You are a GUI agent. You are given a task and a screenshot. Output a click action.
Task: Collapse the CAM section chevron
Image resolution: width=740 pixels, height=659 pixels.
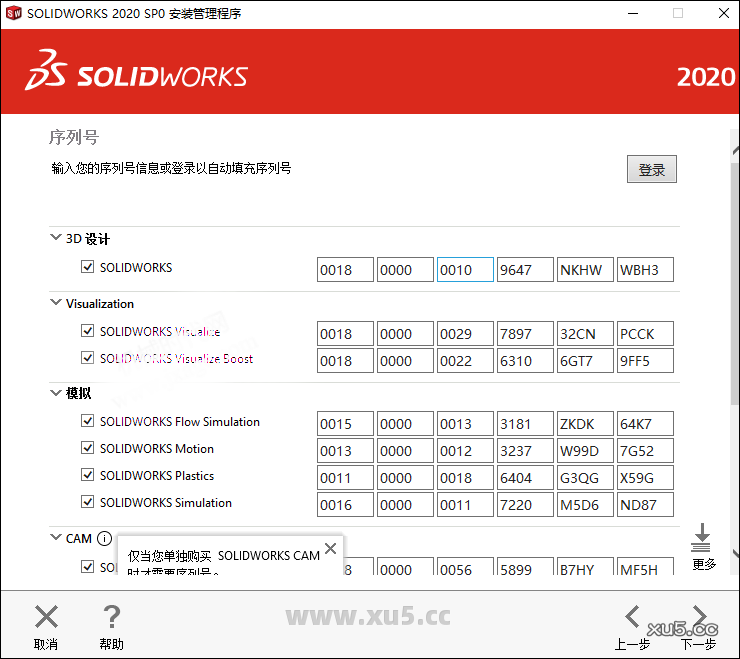point(56,538)
